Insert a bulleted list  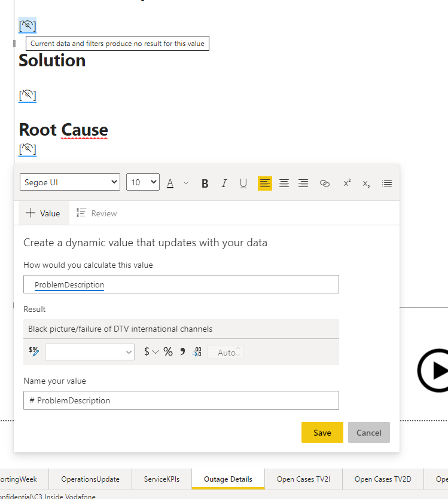pyautogui.click(x=387, y=183)
